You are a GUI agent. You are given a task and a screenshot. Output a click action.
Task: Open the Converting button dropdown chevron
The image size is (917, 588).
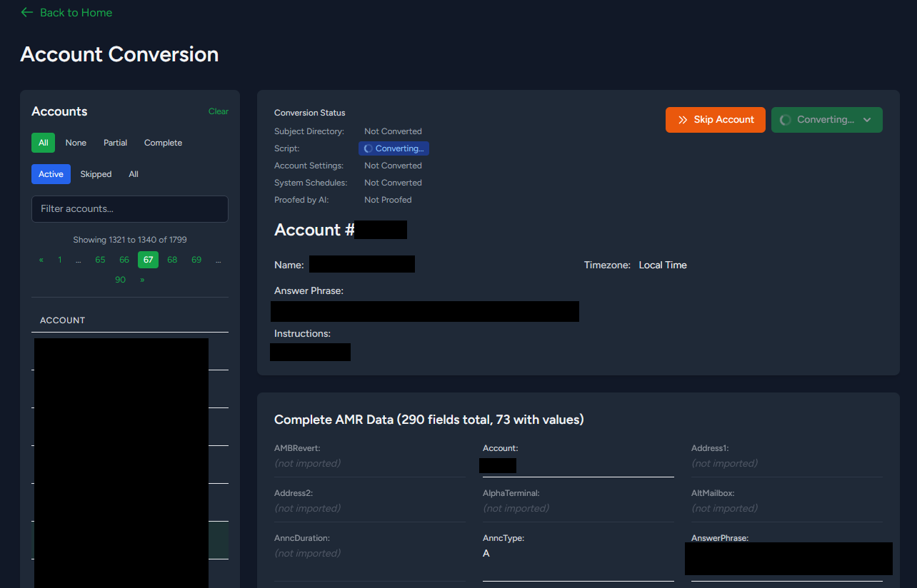[867, 120]
